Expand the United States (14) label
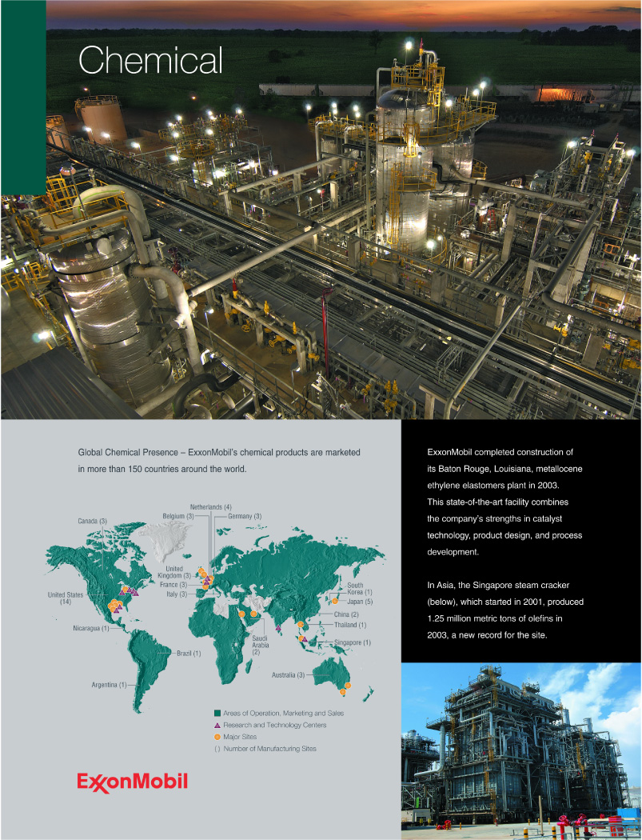This screenshot has width=642, height=840. 67,598
